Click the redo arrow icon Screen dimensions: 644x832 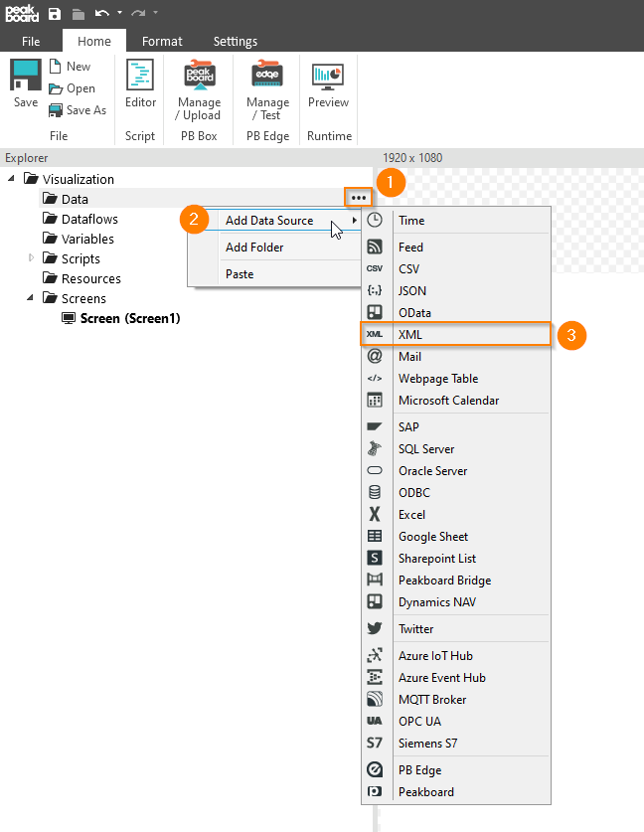pyautogui.click(x=138, y=13)
